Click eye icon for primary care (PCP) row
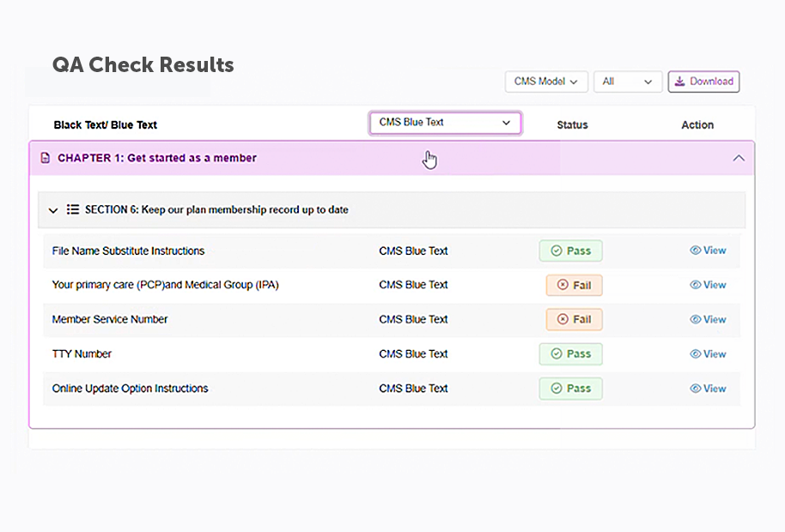The width and height of the screenshot is (785, 532). pos(696,285)
